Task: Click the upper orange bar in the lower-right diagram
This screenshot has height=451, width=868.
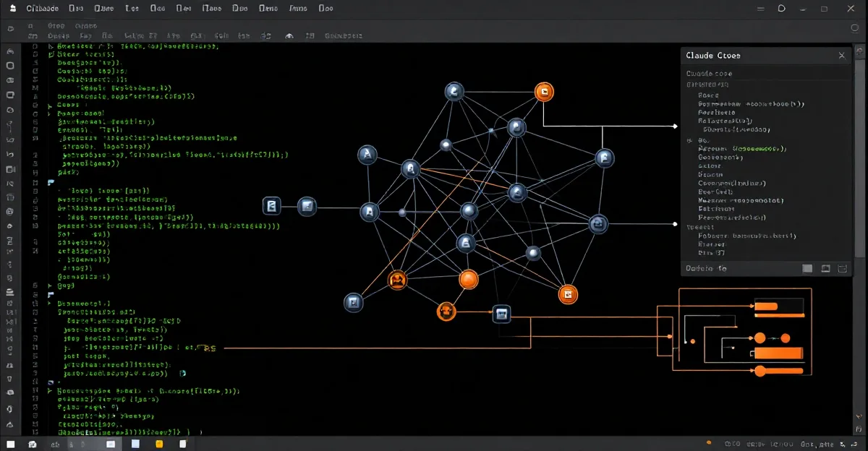Action: coord(766,306)
